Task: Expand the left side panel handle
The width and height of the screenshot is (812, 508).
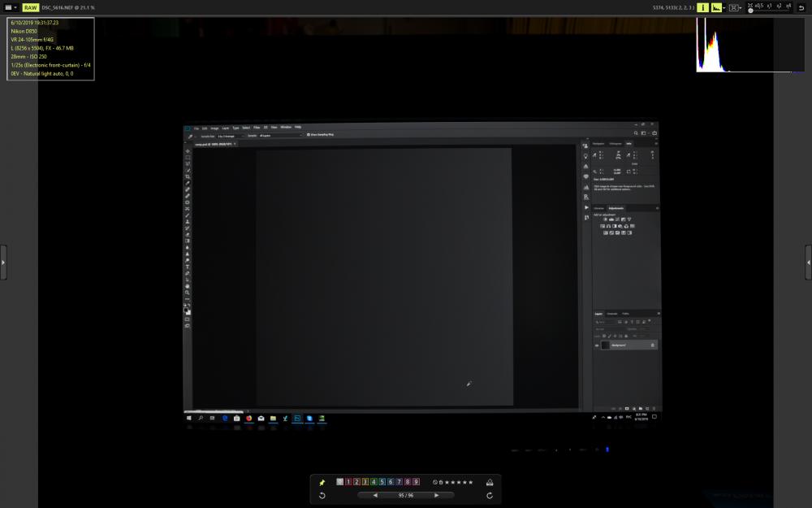Action: tap(3, 263)
